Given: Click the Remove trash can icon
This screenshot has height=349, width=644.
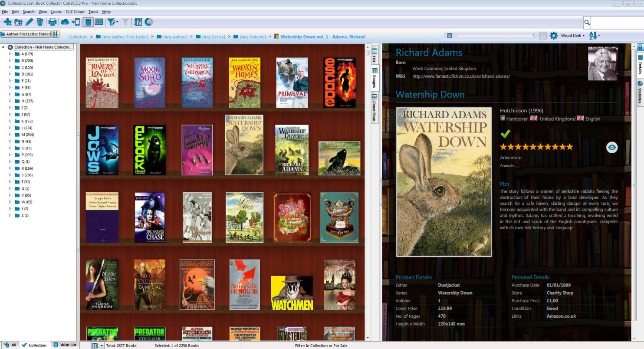Looking at the screenshot, I should pyautogui.click(x=40, y=22).
